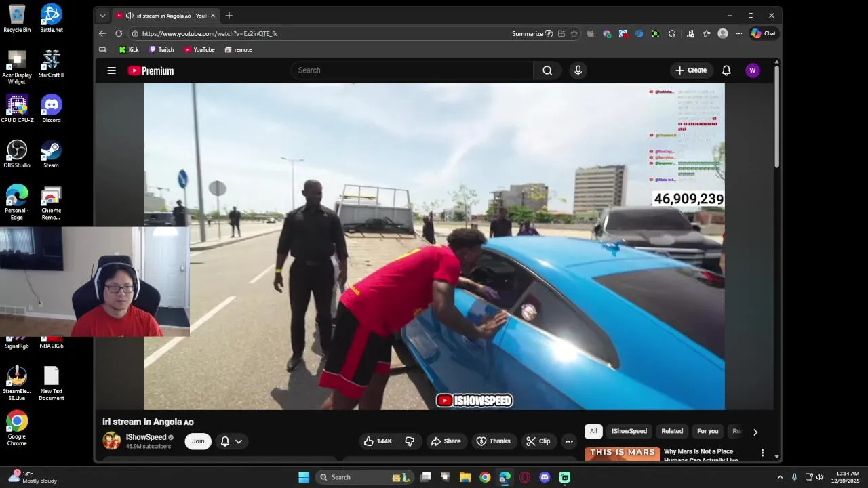Open the clock showing 10:14 AM

pyautogui.click(x=848, y=477)
